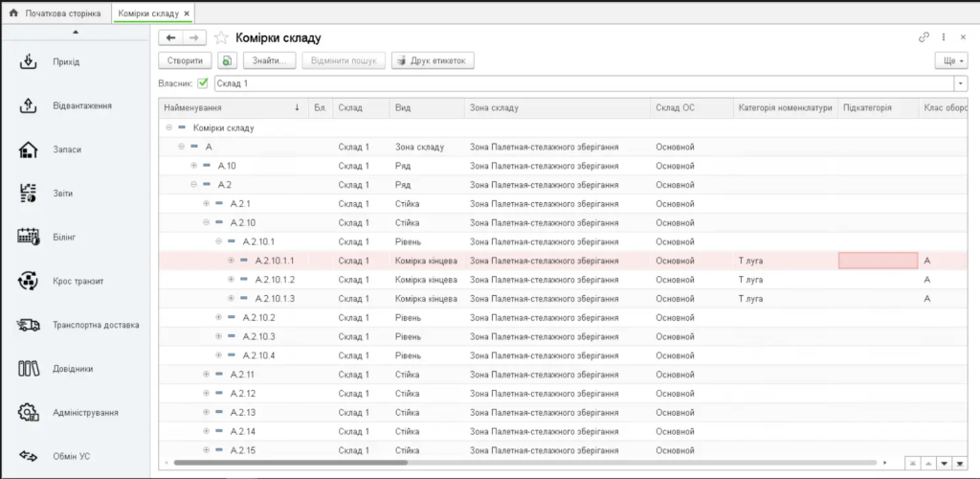Collapse the A.2.10.1 level node
This screenshot has height=479, width=980.
[x=219, y=241]
